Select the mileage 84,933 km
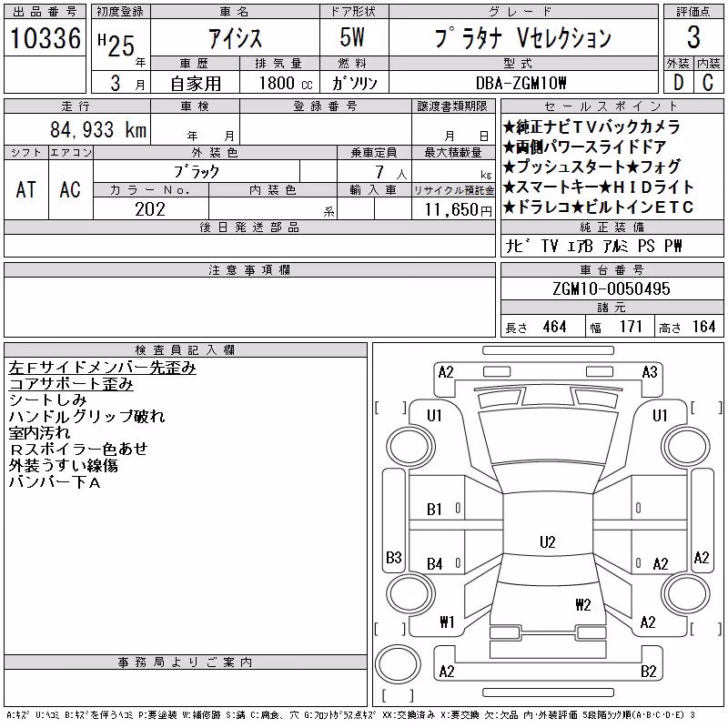This screenshot has height=728, width=728. tap(98, 129)
